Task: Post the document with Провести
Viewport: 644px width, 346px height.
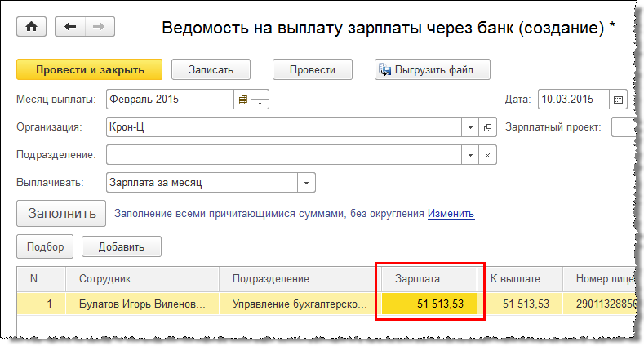Action: click(313, 69)
